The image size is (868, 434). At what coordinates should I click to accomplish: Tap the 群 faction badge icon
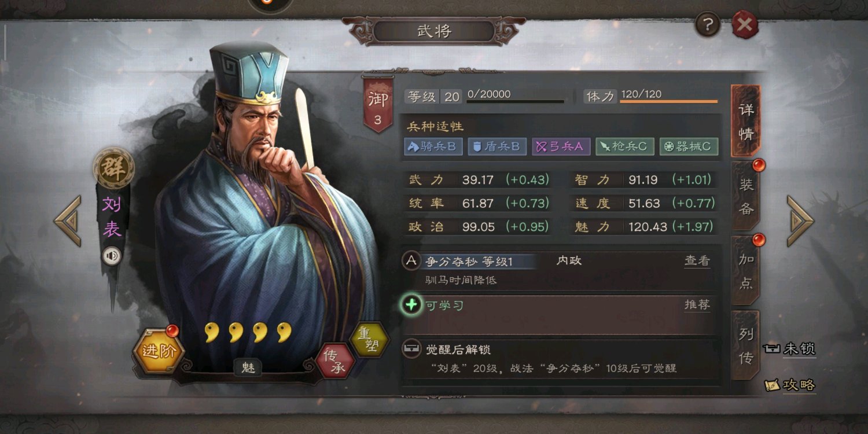click(113, 168)
